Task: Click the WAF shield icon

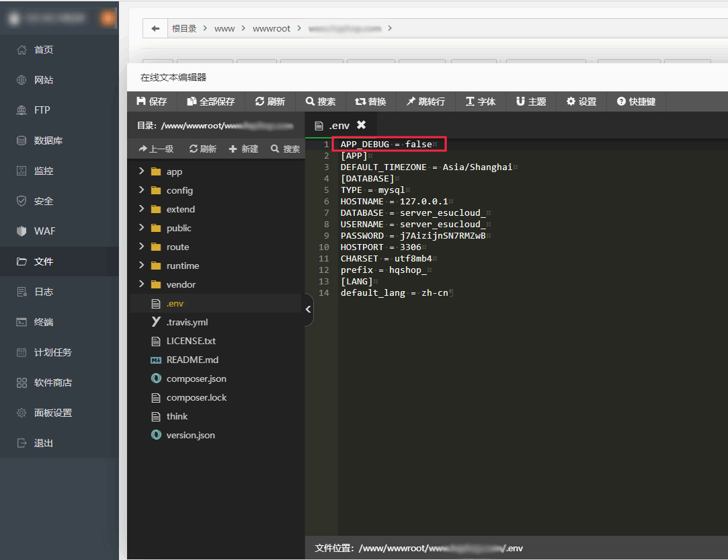Action: point(22,231)
